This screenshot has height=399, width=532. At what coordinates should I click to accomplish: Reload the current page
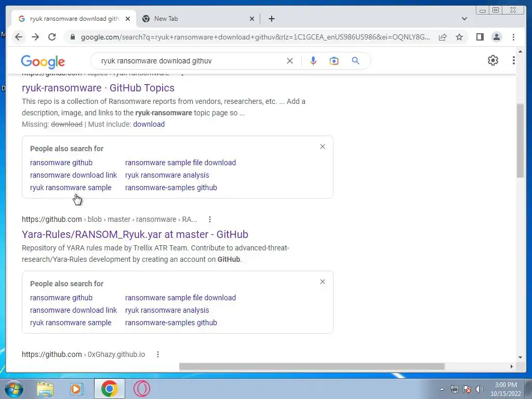click(x=52, y=37)
